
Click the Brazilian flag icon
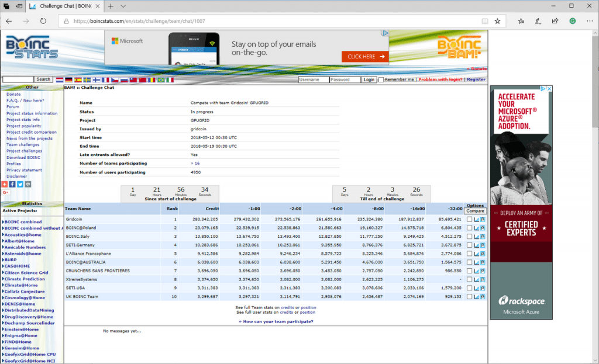pos(161,79)
